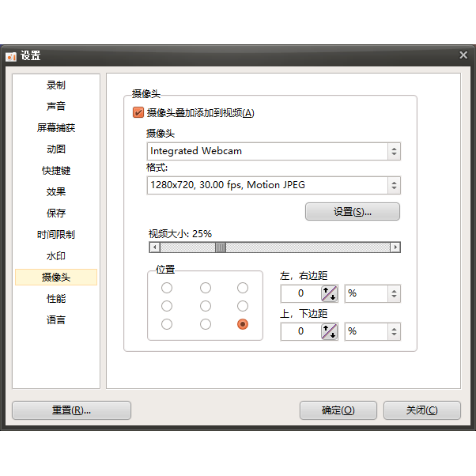
Task: Open the 保存 settings section
Action: 56,213
